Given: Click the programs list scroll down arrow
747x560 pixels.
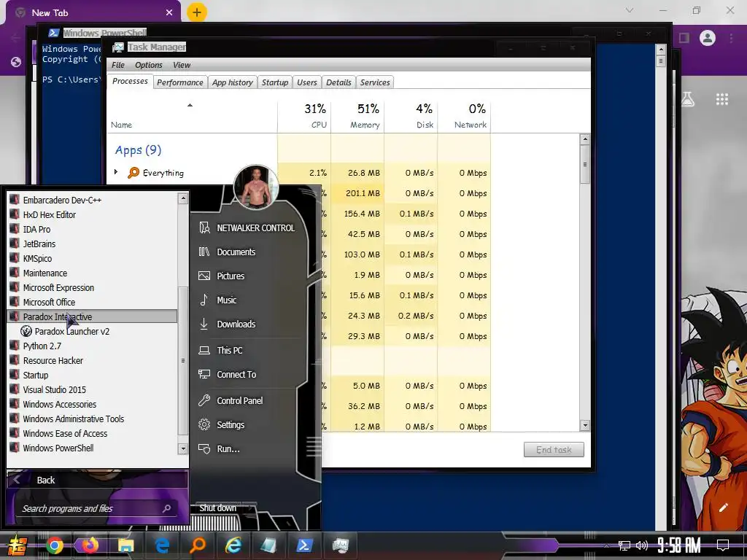Looking at the screenshot, I should pos(183,448).
